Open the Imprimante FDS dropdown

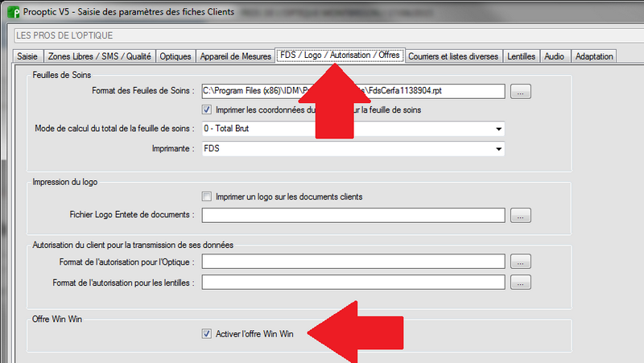point(353,149)
